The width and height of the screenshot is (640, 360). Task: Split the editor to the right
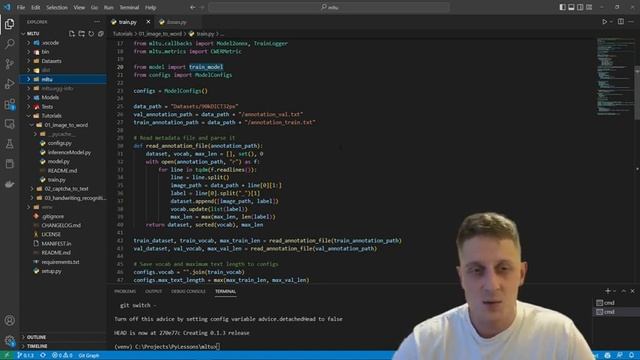coord(621,22)
